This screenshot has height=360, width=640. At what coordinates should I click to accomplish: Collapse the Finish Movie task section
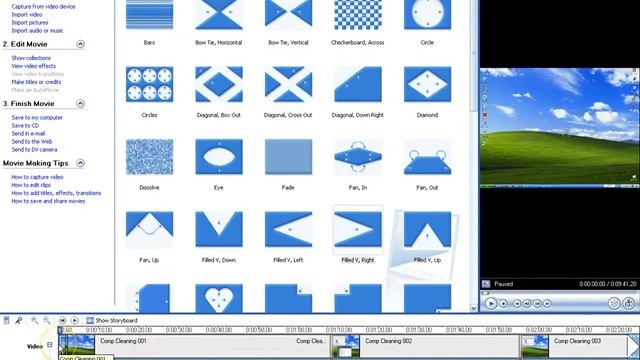(80, 104)
